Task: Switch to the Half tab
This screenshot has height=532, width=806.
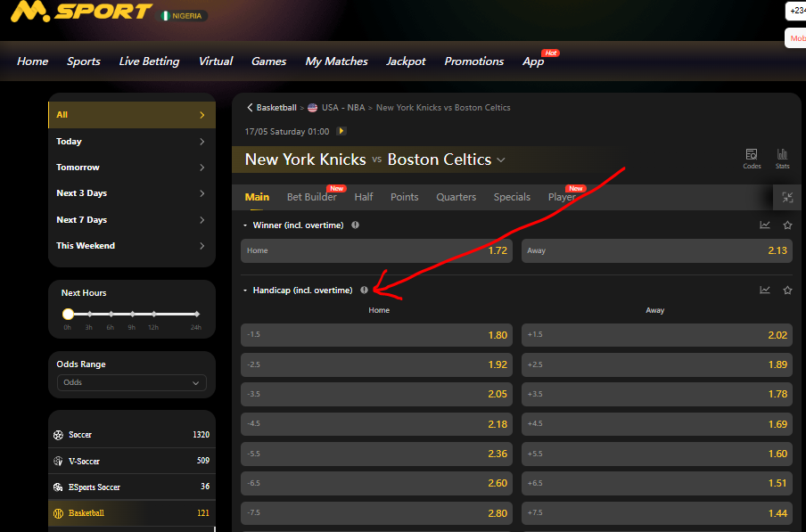Action: [x=364, y=197]
